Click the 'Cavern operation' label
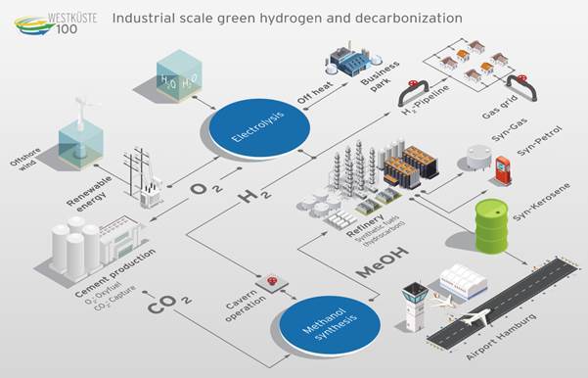Viewport: 588px width, 378px height. (246, 306)
